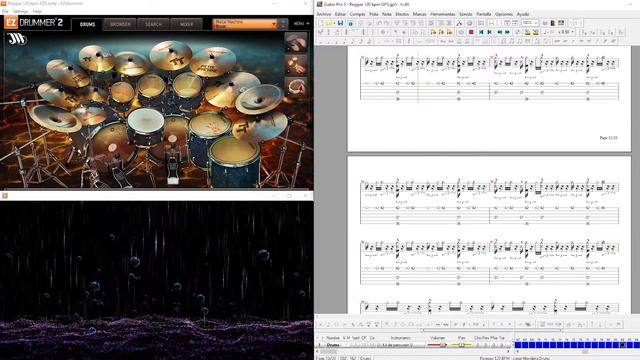Click the score horizontal scrollbar above tracks
This screenshot has width=640, height=360.
(x=491, y=330)
